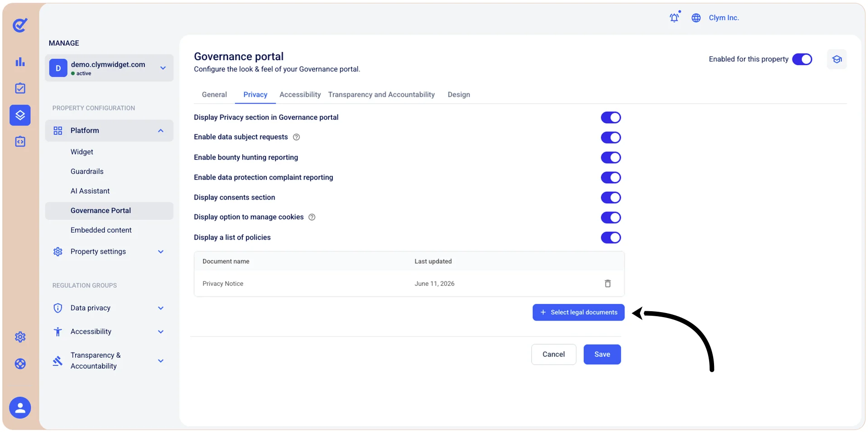Disable Enable data subject requests switch

point(611,138)
